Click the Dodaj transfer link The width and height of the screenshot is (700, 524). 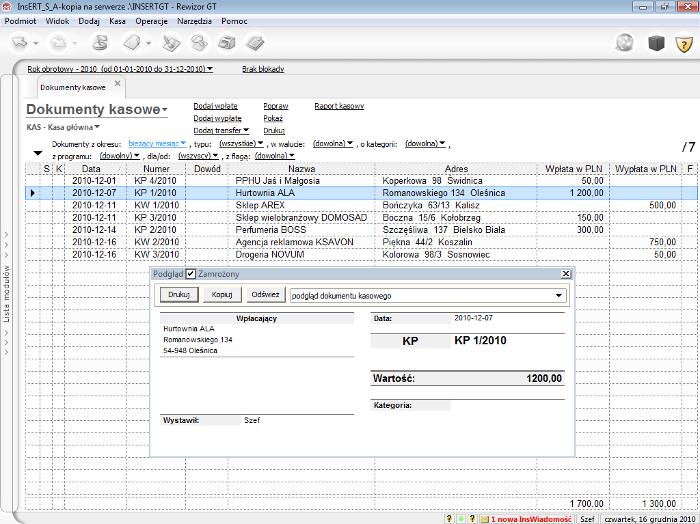coord(221,130)
